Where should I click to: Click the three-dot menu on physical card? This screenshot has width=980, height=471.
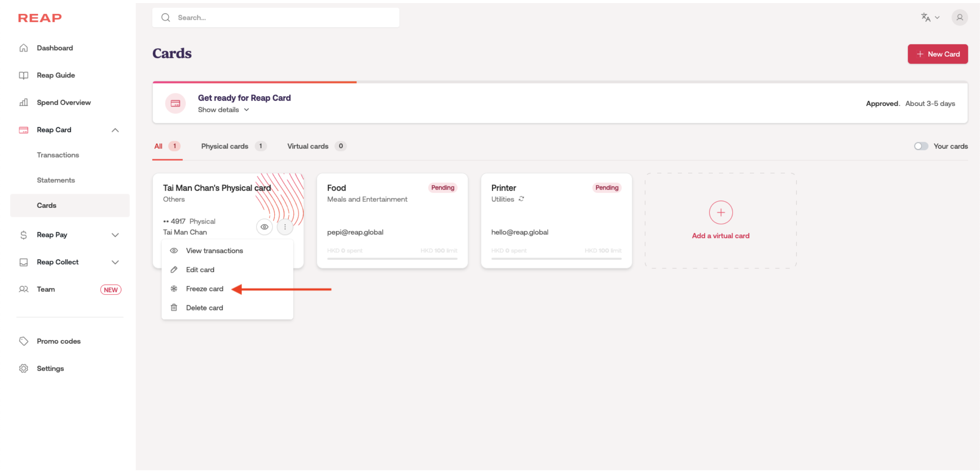[285, 227]
